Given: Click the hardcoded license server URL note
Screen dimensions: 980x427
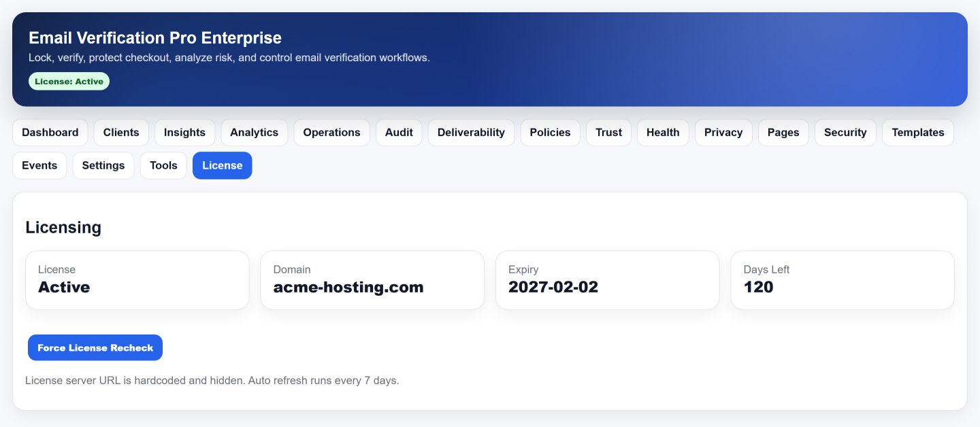Looking at the screenshot, I should [212, 380].
